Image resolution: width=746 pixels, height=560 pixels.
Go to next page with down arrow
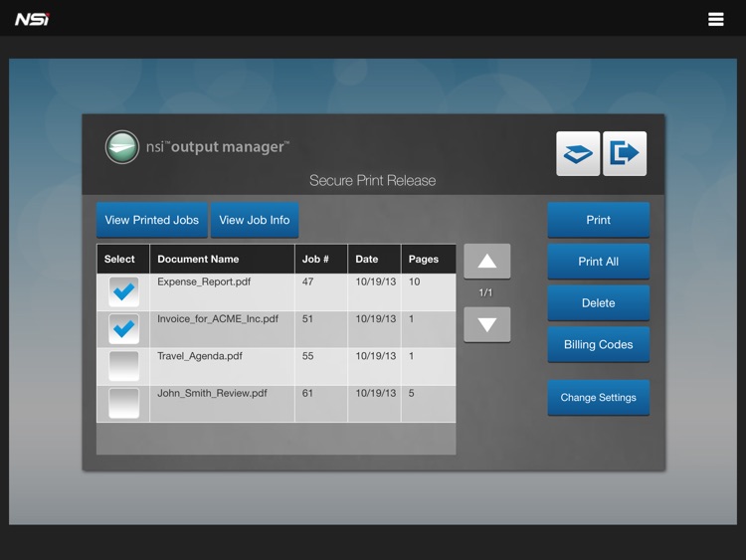[486, 324]
